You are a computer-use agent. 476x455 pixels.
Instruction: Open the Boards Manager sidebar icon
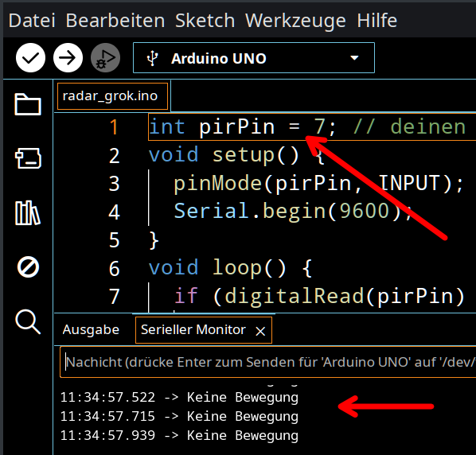[28, 158]
